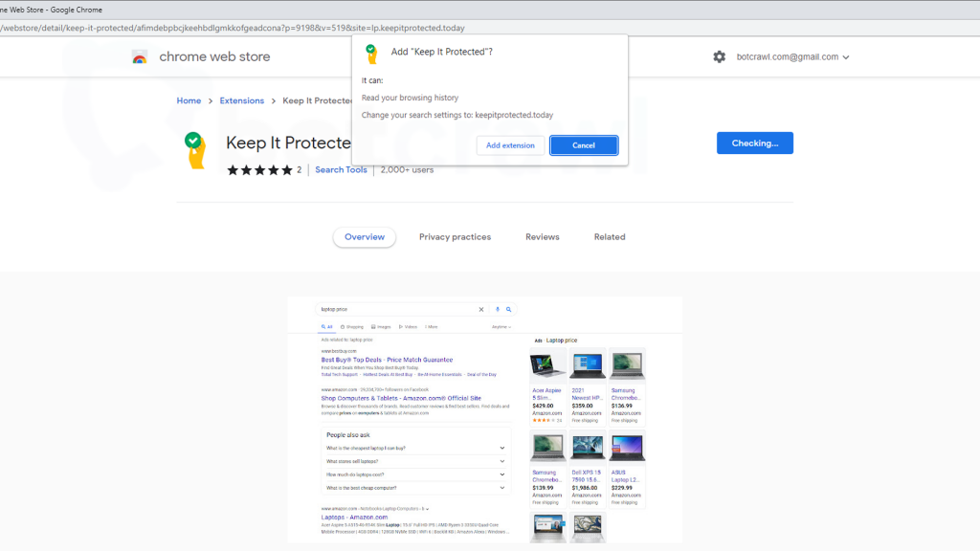The image size is (980, 551).
Task: Switch to the Related tab
Action: (609, 237)
